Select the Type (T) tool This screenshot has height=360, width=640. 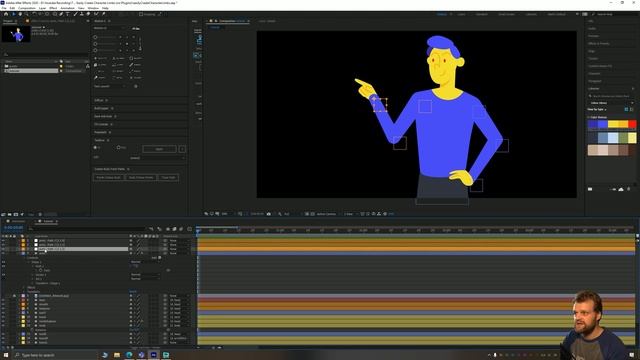point(68,14)
